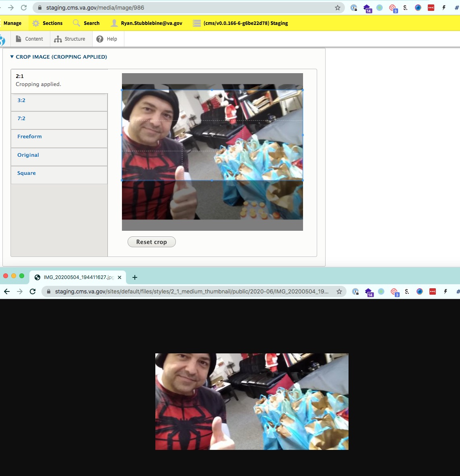Open the Structure admin tab
Viewport: 460px width, 476px height.
coord(70,39)
